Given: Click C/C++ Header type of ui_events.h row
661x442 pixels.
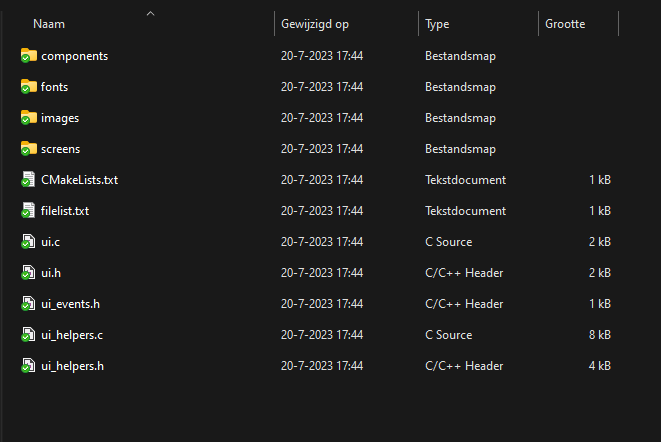Looking at the screenshot, I should point(464,304).
